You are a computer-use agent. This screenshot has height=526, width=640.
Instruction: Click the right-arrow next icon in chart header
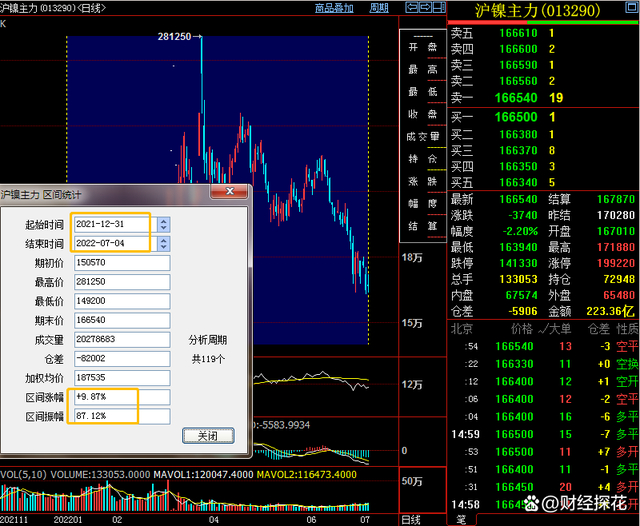coord(425,7)
